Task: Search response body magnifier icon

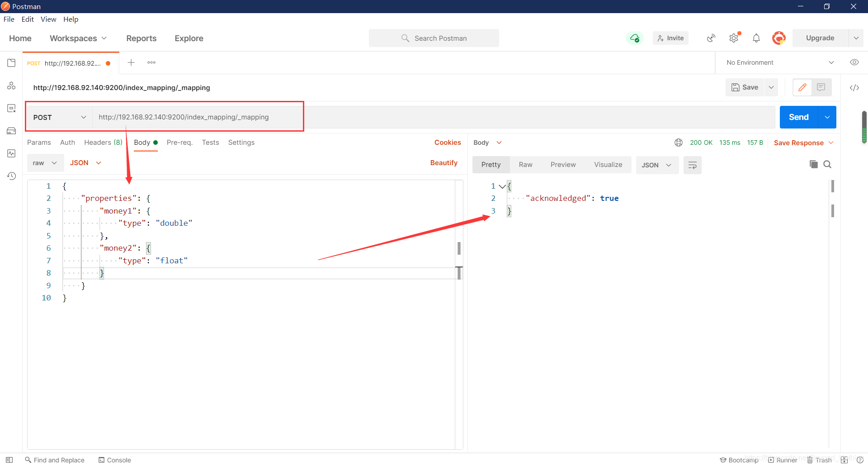Action: (x=827, y=164)
